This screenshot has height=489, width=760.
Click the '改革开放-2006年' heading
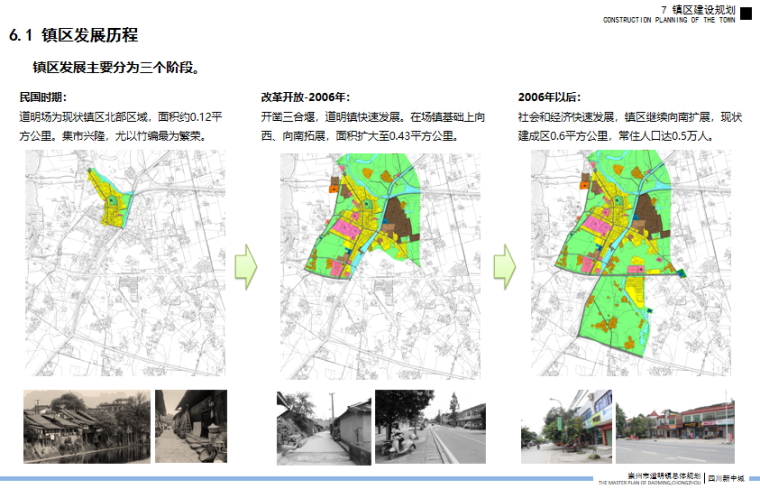pos(305,97)
